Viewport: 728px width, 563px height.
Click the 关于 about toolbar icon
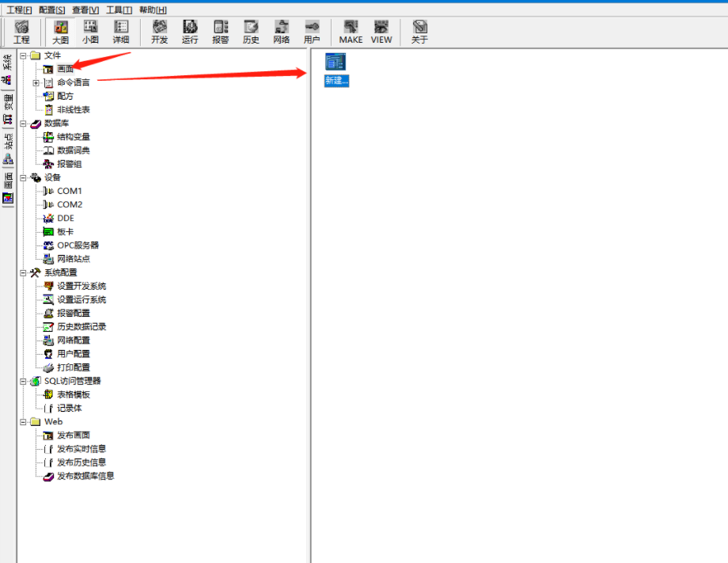click(x=419, y=32)
